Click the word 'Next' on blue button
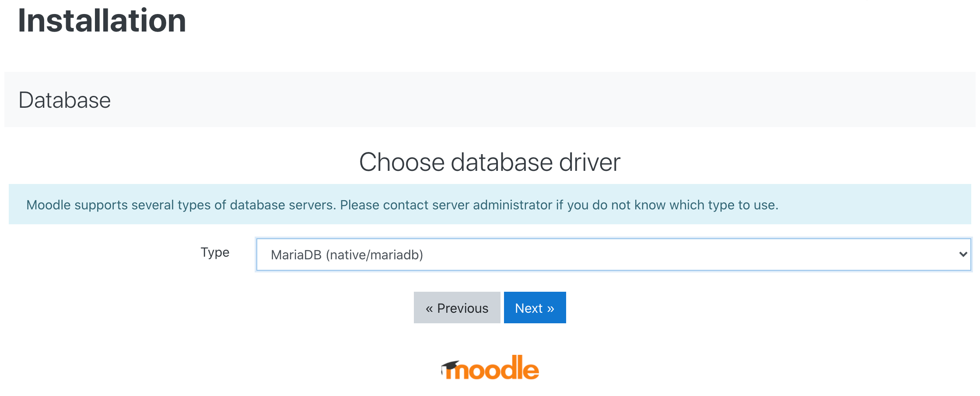The width and height of the screenshot is (980, 396). tap(528, 308)
